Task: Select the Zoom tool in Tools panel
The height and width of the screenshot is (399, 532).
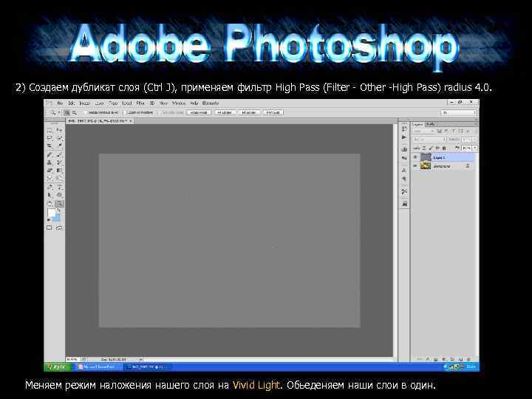Action: [x=59, y=204]
